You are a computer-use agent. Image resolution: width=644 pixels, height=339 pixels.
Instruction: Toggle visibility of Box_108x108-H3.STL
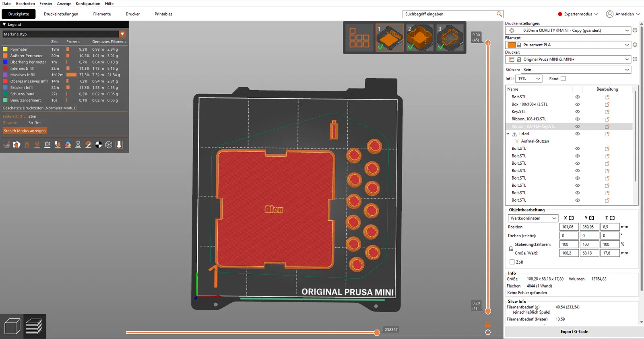[x=578, y=104]
